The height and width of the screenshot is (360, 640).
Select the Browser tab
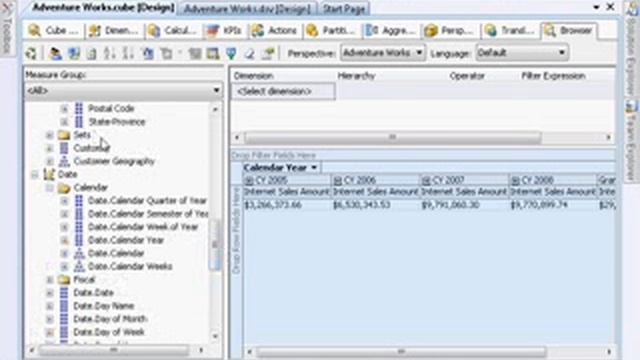tap(569, 31)
